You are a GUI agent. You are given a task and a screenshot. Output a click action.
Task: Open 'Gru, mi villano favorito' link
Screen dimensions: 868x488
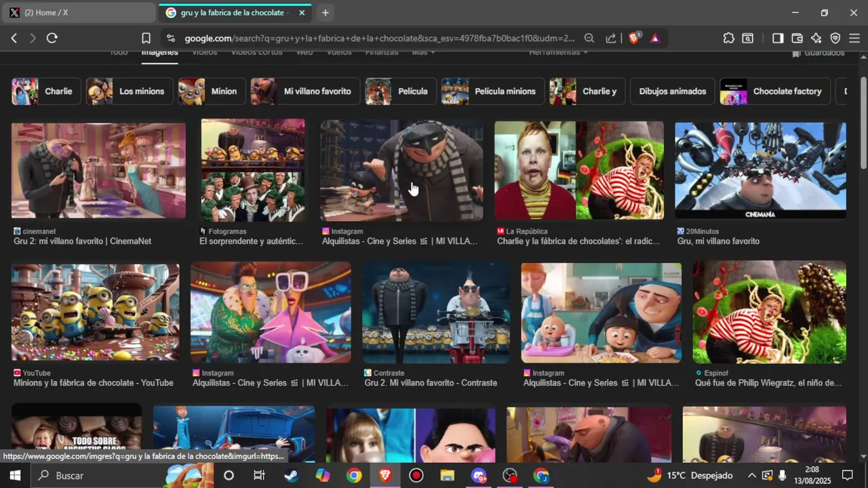tap(718, 241)
